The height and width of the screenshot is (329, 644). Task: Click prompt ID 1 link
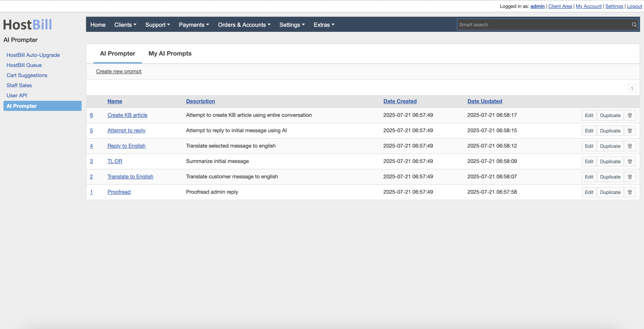(x=91, y=192)
